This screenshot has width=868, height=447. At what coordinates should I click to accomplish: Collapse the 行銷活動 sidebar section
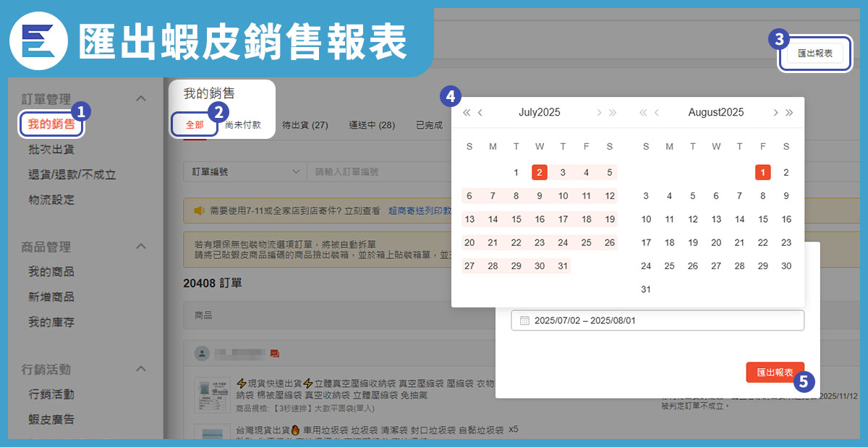[141, 370]
